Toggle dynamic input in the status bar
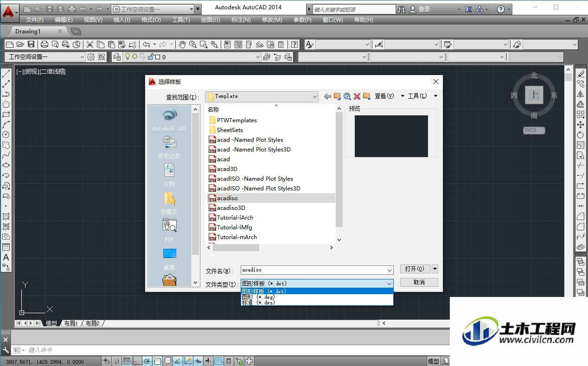Screen dimensions: 588x366 click(198, 361)
